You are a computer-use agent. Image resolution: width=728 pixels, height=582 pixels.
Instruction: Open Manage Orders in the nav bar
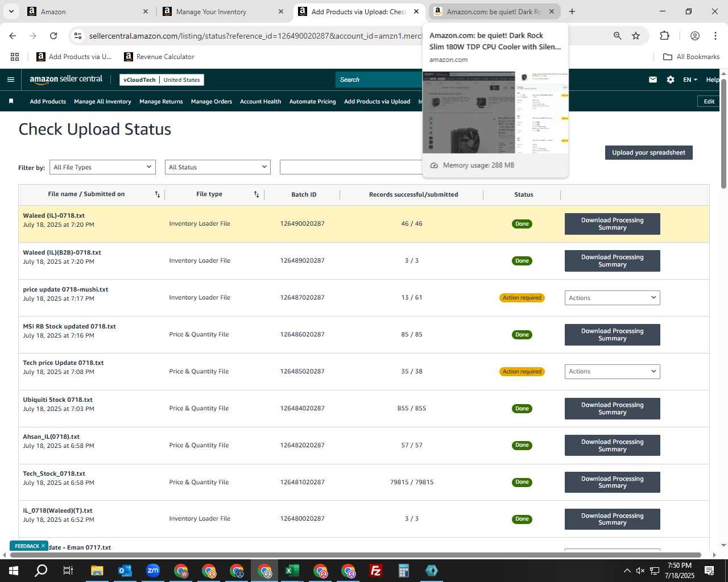212,102
